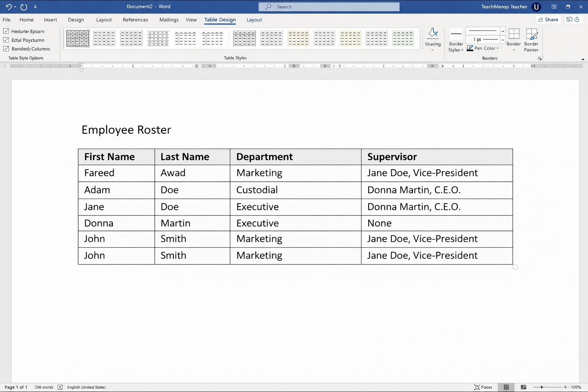
Task: Open the 1 pt line weight dropdown
Action: point(503,39)
